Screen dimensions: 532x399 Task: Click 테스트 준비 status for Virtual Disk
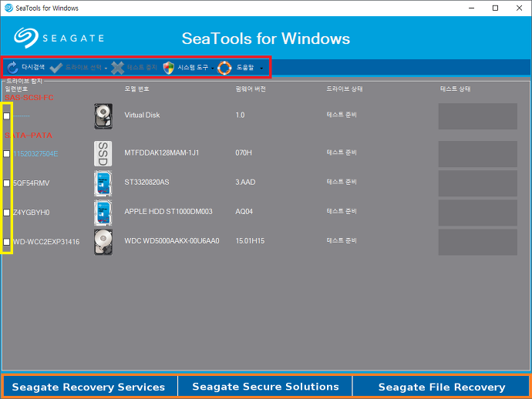pos(342,115)
